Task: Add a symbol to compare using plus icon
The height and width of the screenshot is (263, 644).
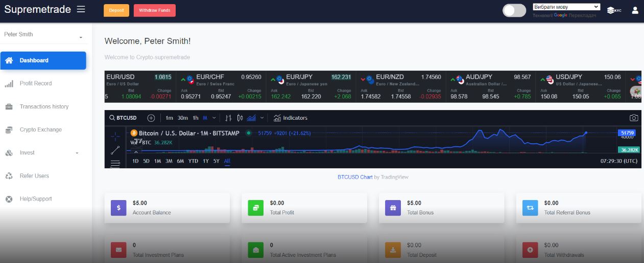Action: point(151,118)
